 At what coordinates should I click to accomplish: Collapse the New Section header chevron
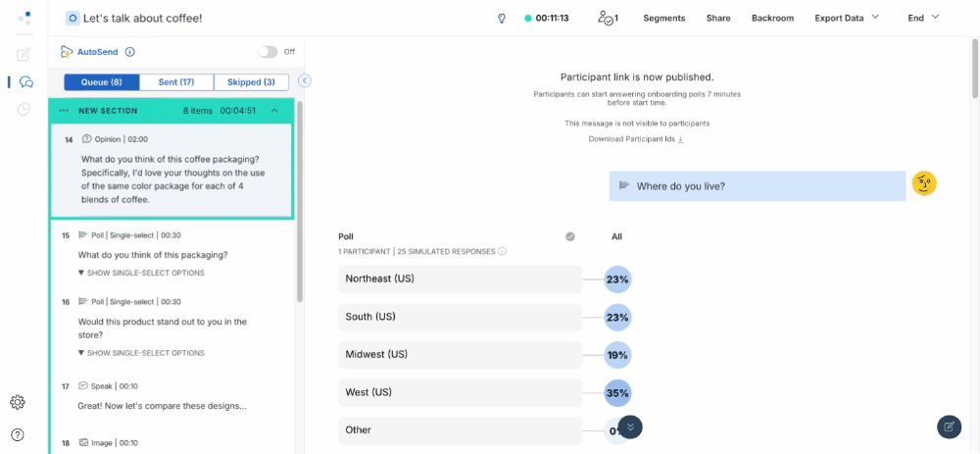(x=274, y=111)
